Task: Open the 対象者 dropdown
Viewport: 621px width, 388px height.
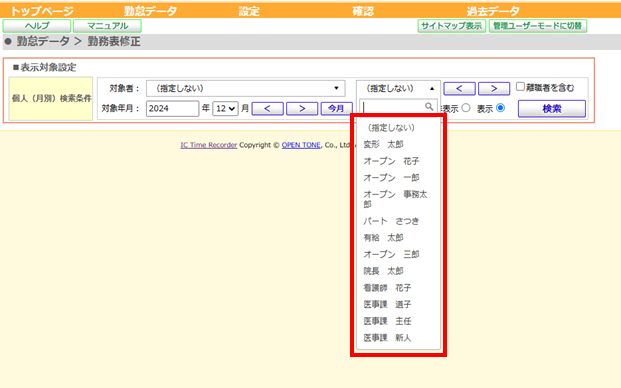Action: pos(246,88)
